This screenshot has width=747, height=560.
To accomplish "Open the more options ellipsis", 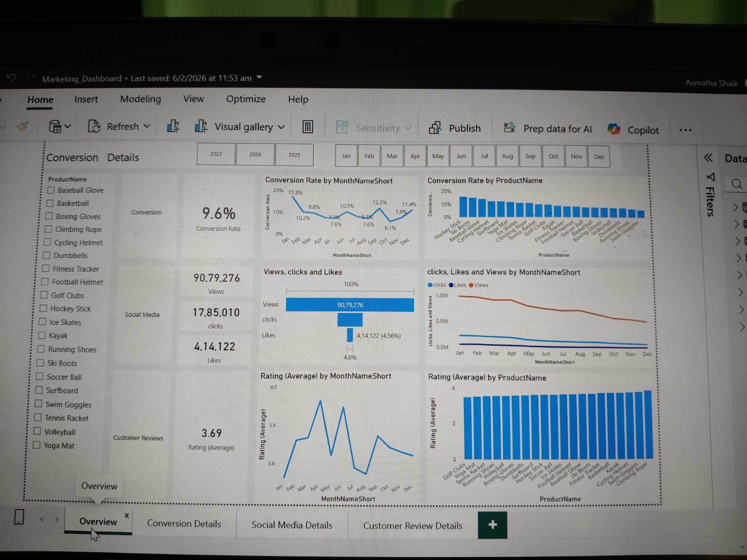I will [x=685, y=130].
